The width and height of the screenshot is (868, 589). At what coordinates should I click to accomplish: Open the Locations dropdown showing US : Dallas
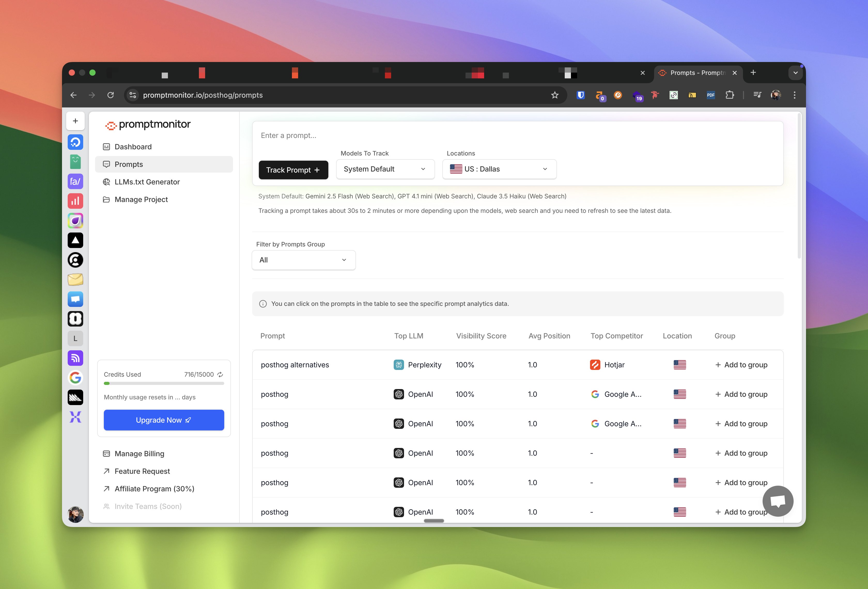coord(499,169)
